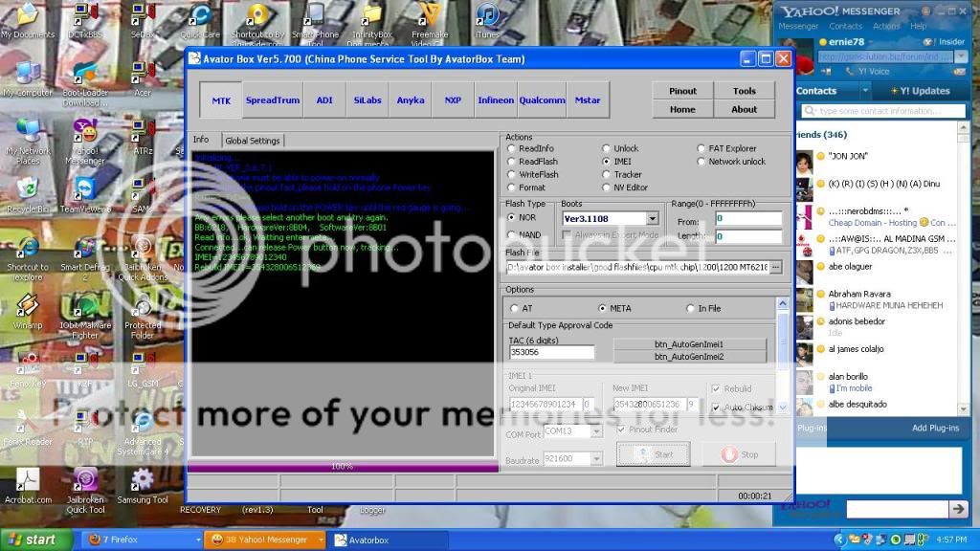Image resolution: width=980 pixels, height=551 pixels.
Task: Select the ReadInfo action radio button
Action: [512, 149]
